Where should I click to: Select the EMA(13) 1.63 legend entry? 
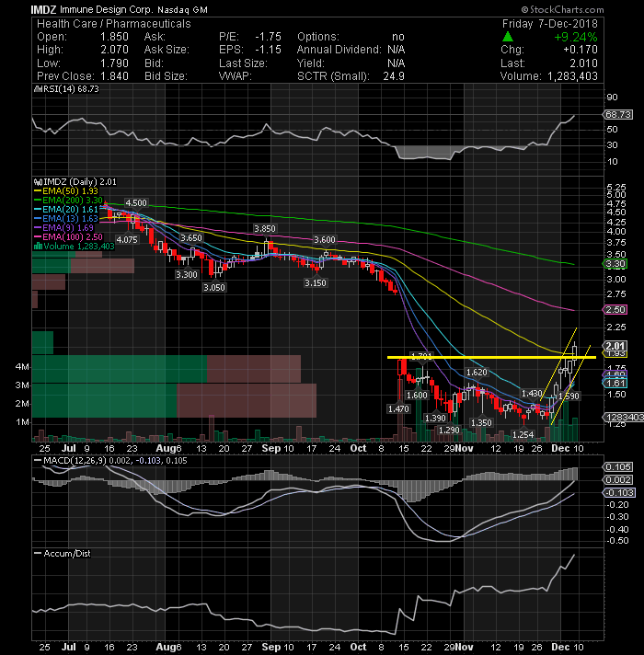coord(66,218)
